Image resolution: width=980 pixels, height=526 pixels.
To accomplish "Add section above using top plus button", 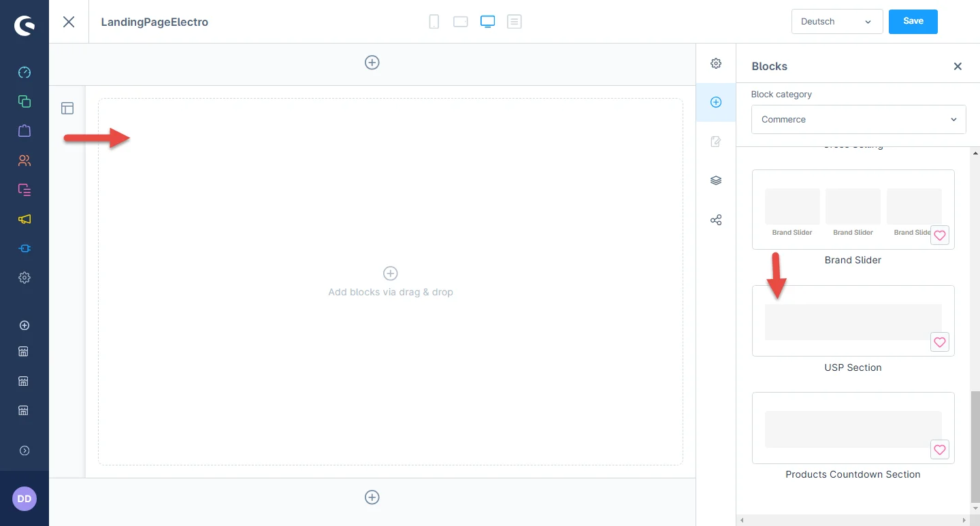I will [x=372, y=63].
